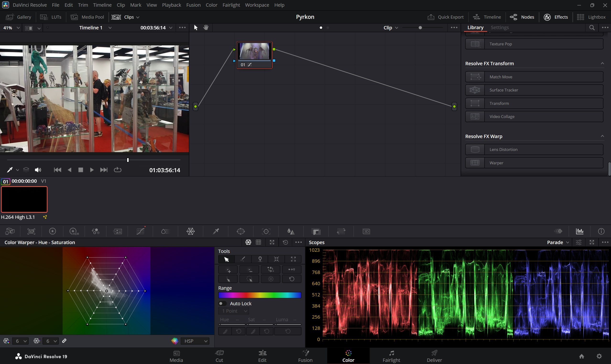The width and height of the screenshot is (611, 364).
Task: Select the hand pan tool in node editor
Action: tap(206, 27)
